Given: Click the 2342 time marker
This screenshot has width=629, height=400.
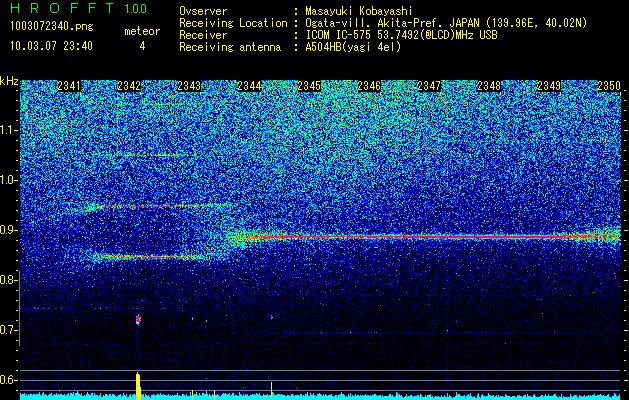Looking at the screenshot, I should [x=129, y=86].
